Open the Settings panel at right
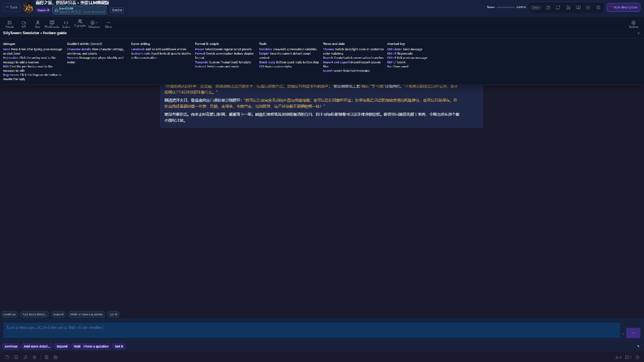644x362 pixels. coord(633,24)
